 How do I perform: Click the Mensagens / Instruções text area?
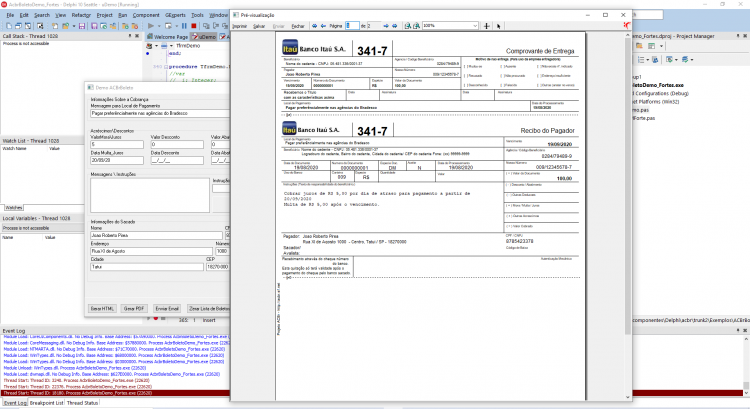point(150,195)
